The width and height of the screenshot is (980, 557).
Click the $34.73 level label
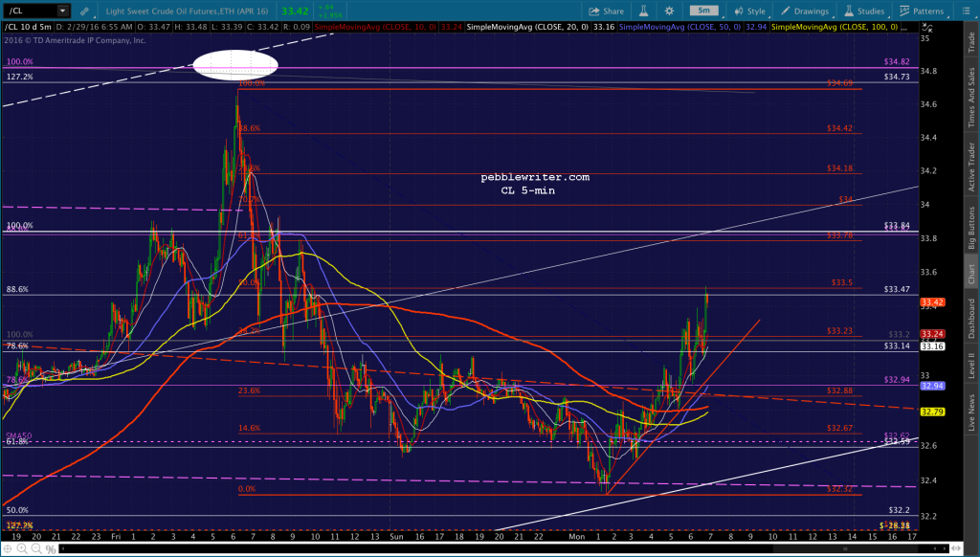pos(897,77)
